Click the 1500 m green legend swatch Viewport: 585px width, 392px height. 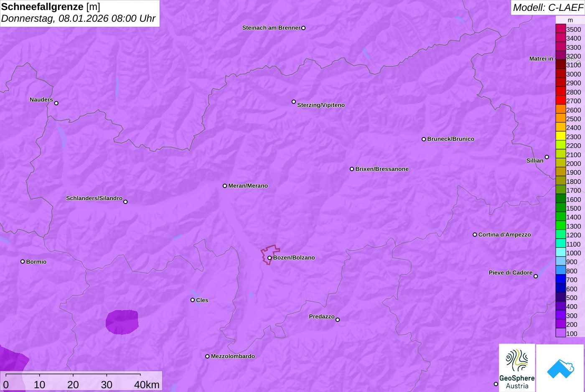(561, 208)
